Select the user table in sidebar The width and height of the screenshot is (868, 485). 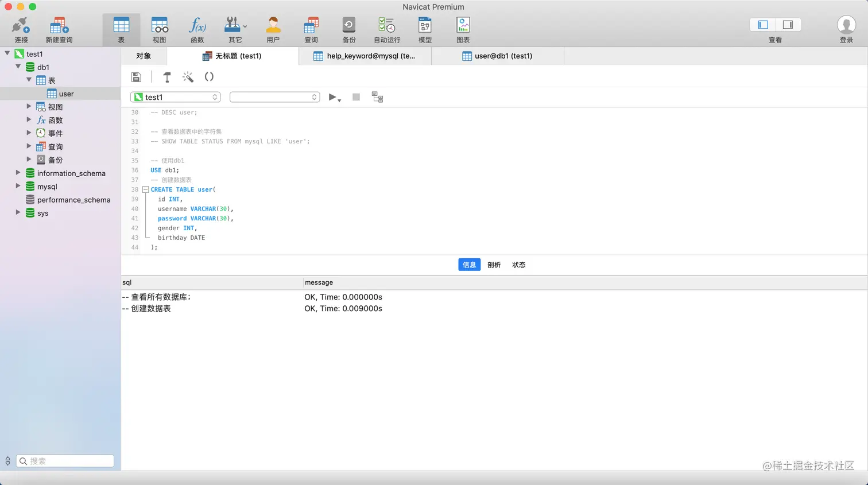(x=60, y=94)
